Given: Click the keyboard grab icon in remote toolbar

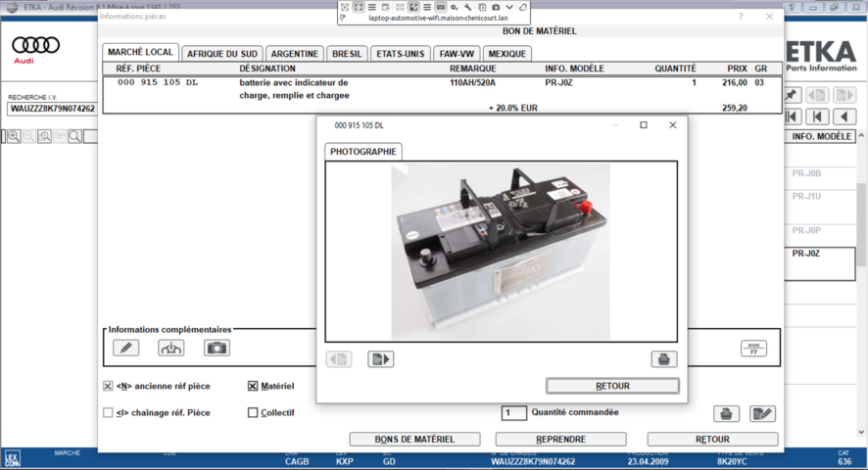Looking at the screenshot, I should [x=441, y=7].
